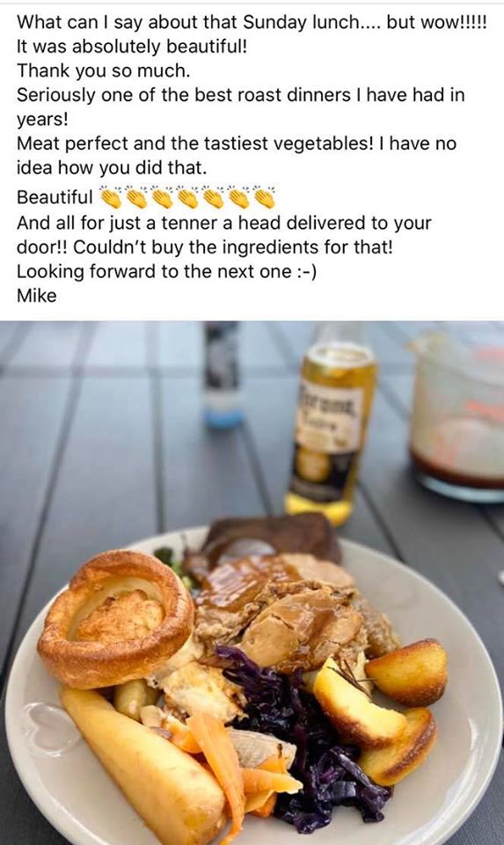Click the 'Looking forward to the next one' line
504x845 pixels.
pos(166,271)
